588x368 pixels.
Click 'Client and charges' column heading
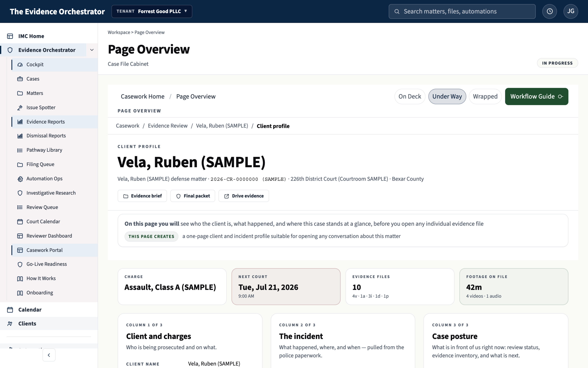(158, 336)
